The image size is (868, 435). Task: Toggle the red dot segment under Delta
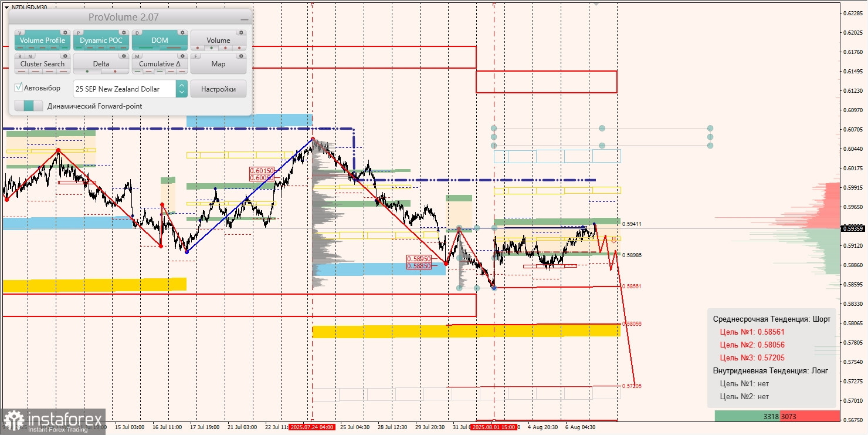pyautogui.click(x=115, y=72)
